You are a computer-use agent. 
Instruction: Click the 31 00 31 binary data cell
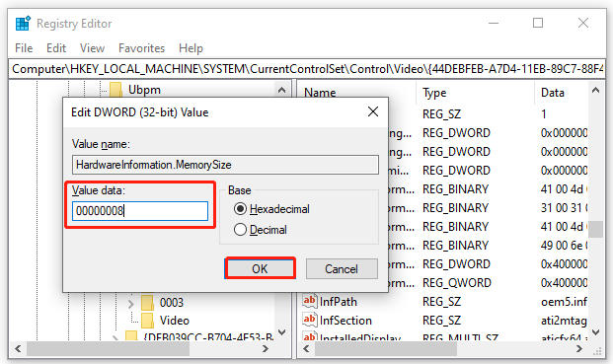564,208
